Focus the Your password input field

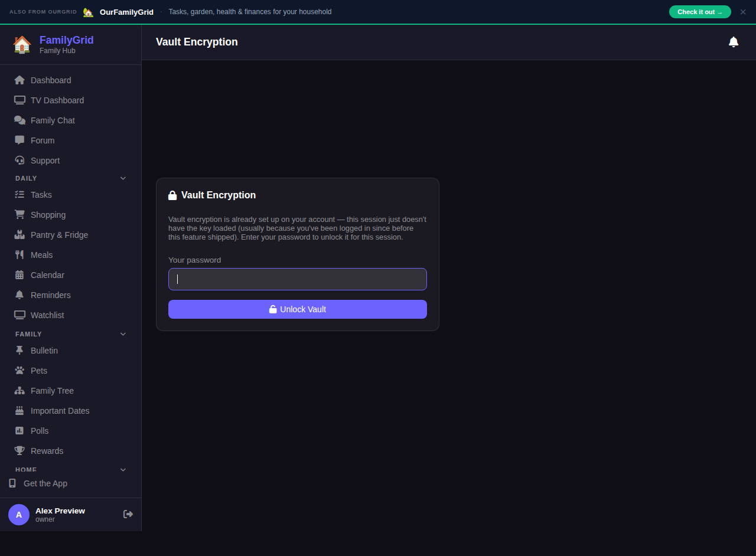coord(298,279)
